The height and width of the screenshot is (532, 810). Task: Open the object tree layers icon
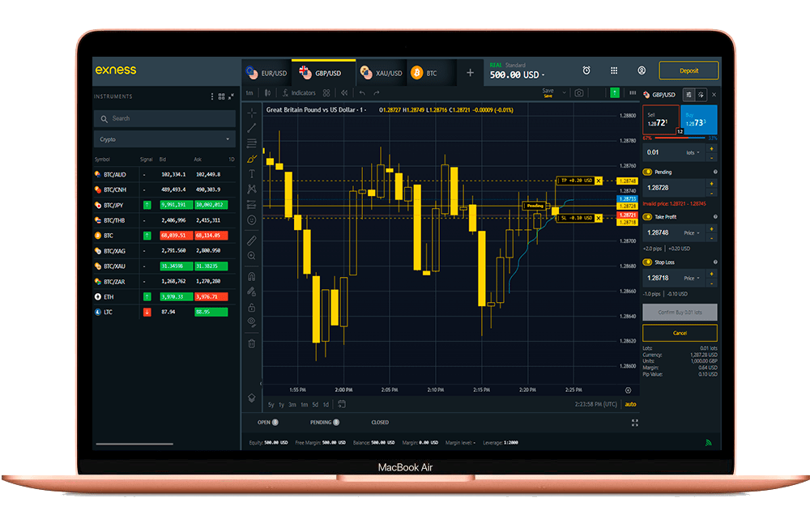coord(252,398)
